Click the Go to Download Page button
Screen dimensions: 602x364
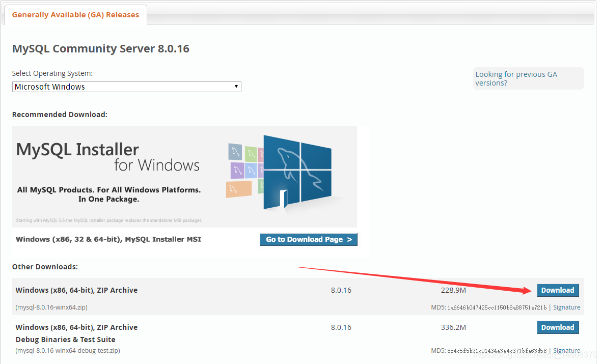tap(309, 240)
